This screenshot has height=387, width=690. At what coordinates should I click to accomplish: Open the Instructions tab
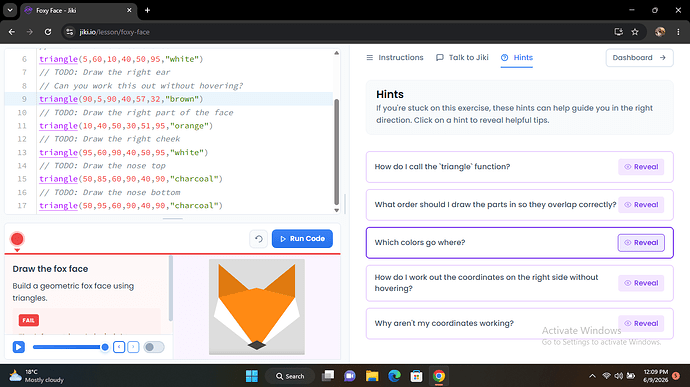[395, 58]
